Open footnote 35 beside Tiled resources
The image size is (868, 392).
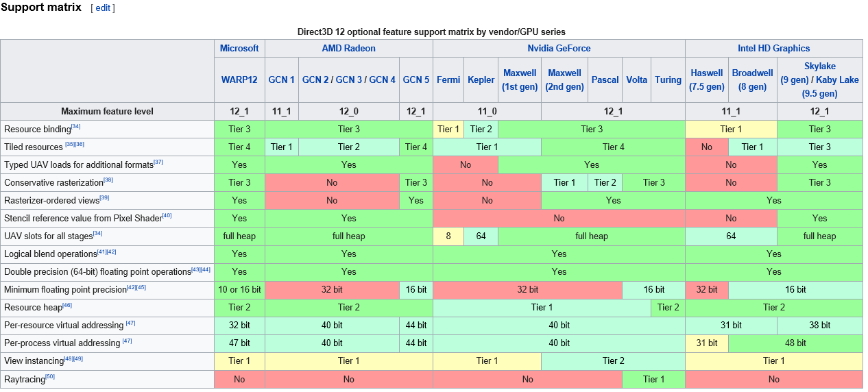coord(70,145)
